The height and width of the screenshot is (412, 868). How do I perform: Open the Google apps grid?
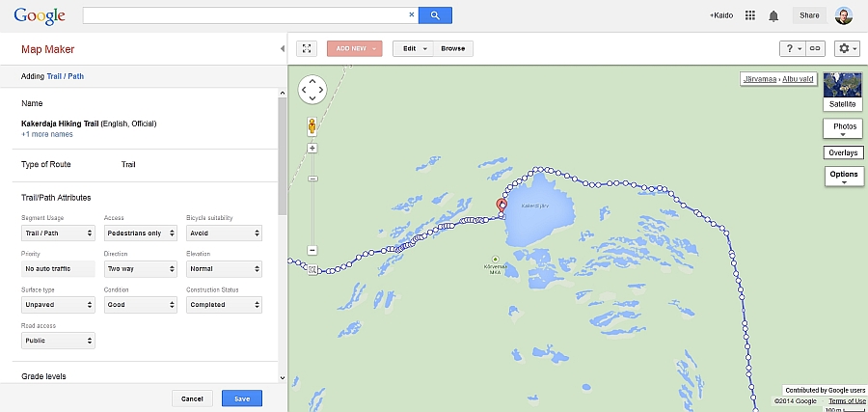(x=750, y=15)
